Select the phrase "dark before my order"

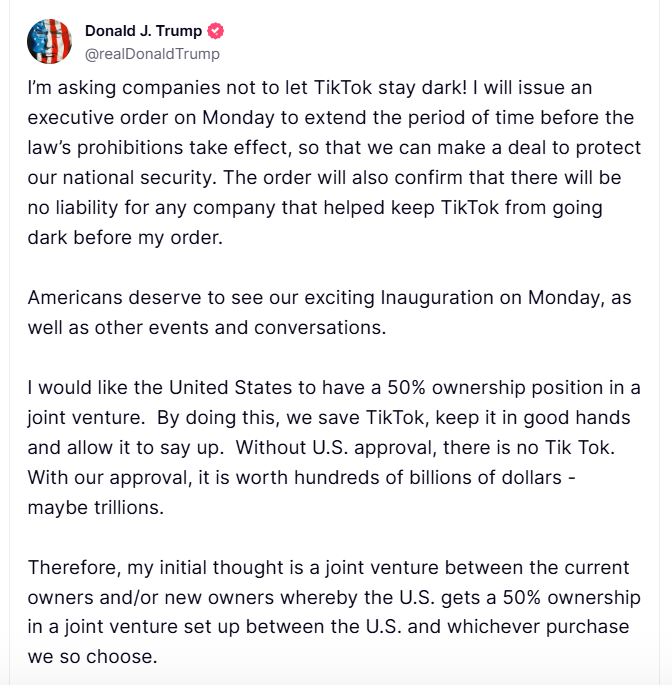[125, 237]
